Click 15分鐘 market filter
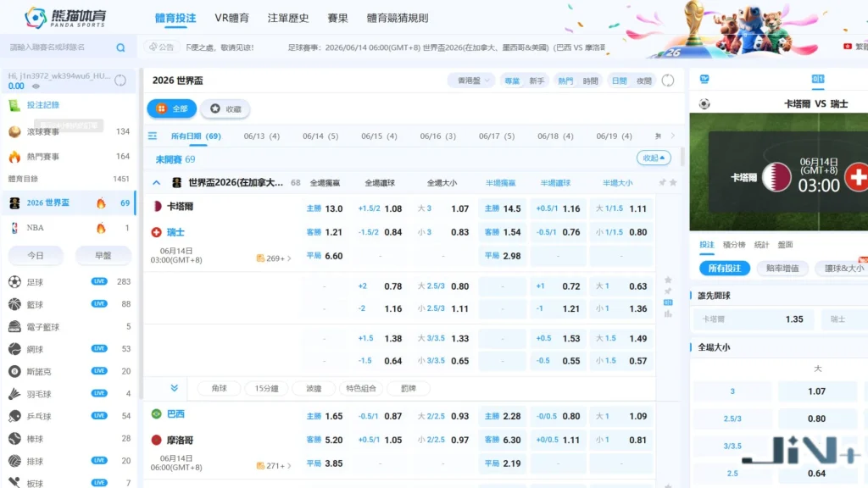 click(x=266, y=388)
